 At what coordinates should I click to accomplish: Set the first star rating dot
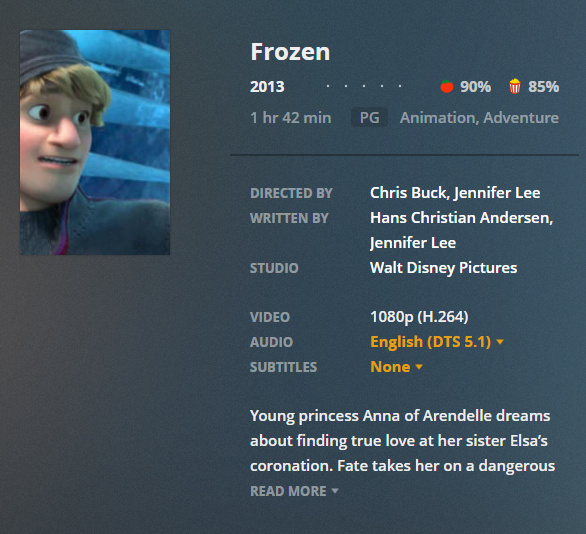[328, 86]
